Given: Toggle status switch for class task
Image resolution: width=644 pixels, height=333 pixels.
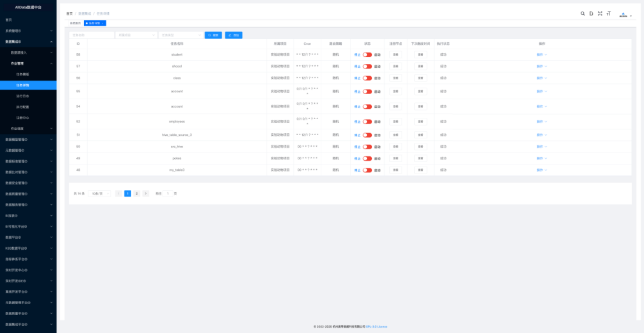Looking at the screenshot, I should tap(367, 78).
